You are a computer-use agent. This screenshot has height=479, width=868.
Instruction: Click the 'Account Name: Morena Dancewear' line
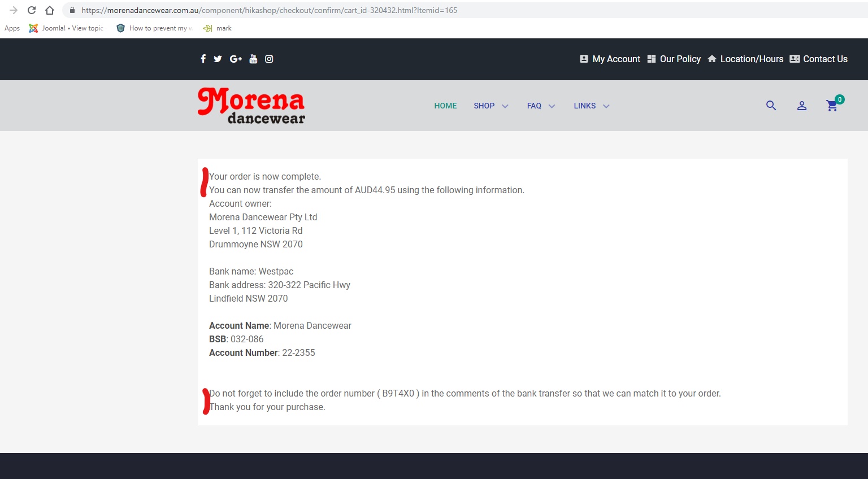pyautogui.click(x=280, y=325)
